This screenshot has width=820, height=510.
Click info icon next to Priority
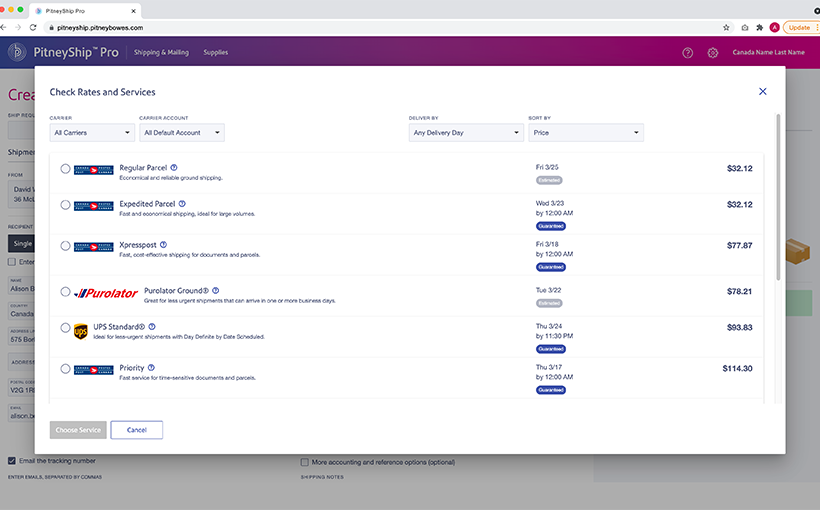tap(151, 367)
